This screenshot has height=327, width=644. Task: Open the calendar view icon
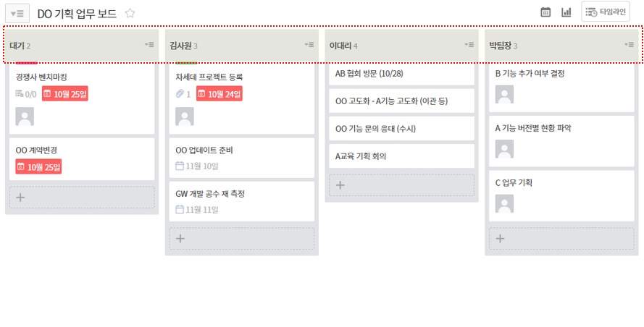[546, 12]
